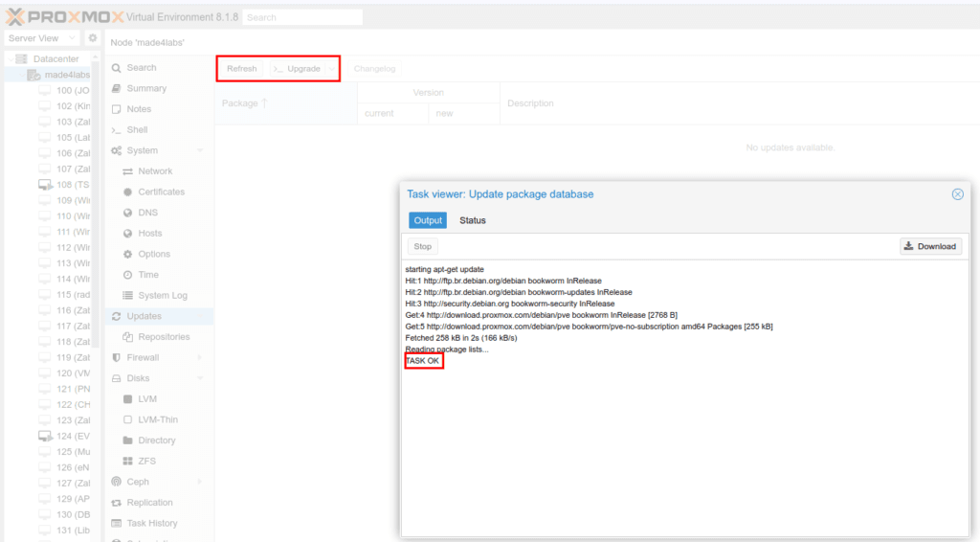Open the Upgrade button dropdown arrow
This screenshot has width=980, height=542.
pos(331,69)
